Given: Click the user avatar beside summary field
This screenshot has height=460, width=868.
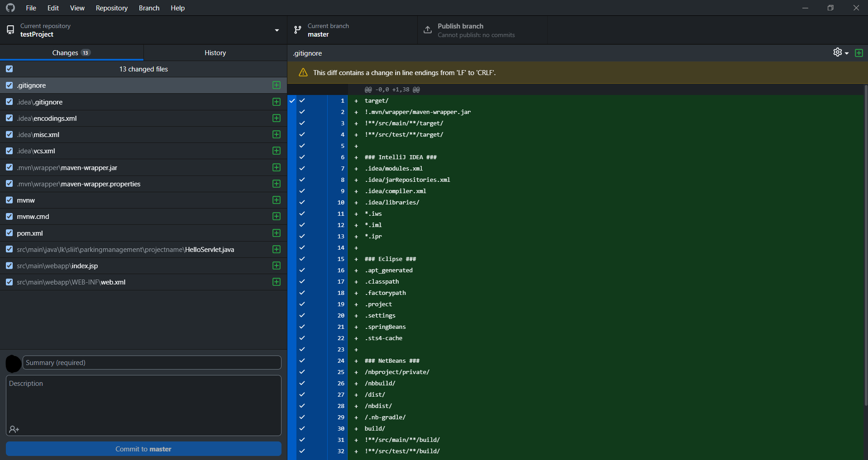Looking at the screenshot, I should (x=14, y=363).
